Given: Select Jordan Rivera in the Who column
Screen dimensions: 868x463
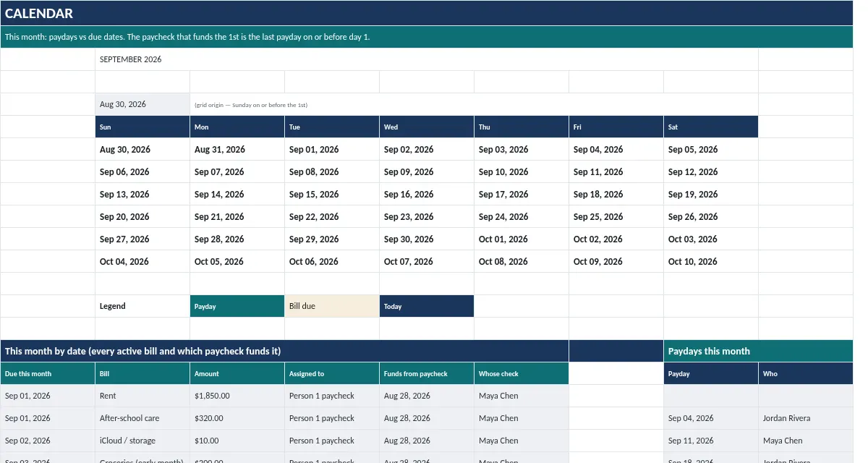Looking at the screenshot, I should pyautogui.click(x=806, y=418).
